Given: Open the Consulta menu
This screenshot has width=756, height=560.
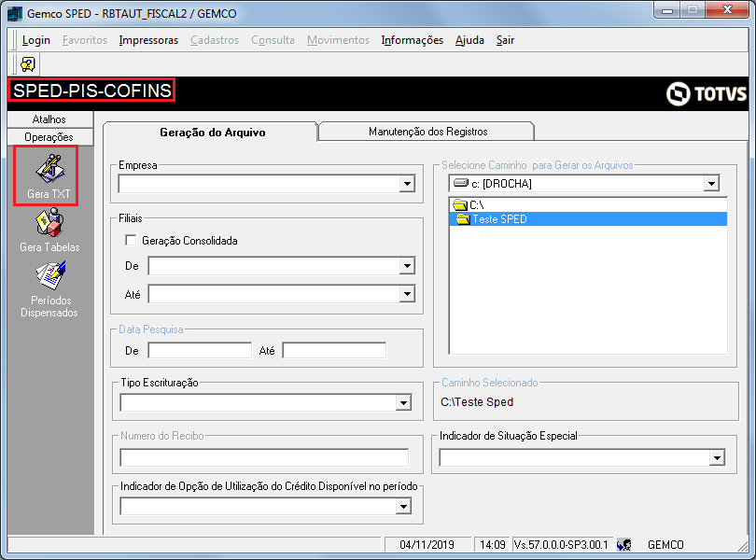Looking at the screenshot, I should point(273,40).
